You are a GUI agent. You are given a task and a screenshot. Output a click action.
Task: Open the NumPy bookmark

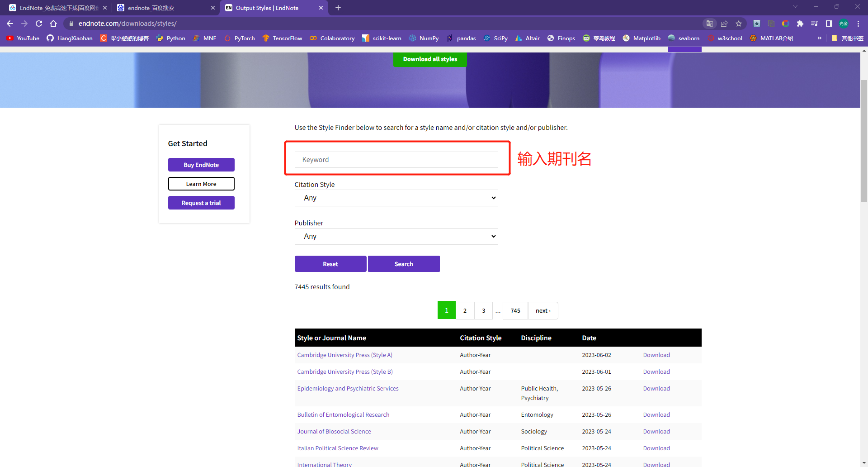click(x=424, y=38)
